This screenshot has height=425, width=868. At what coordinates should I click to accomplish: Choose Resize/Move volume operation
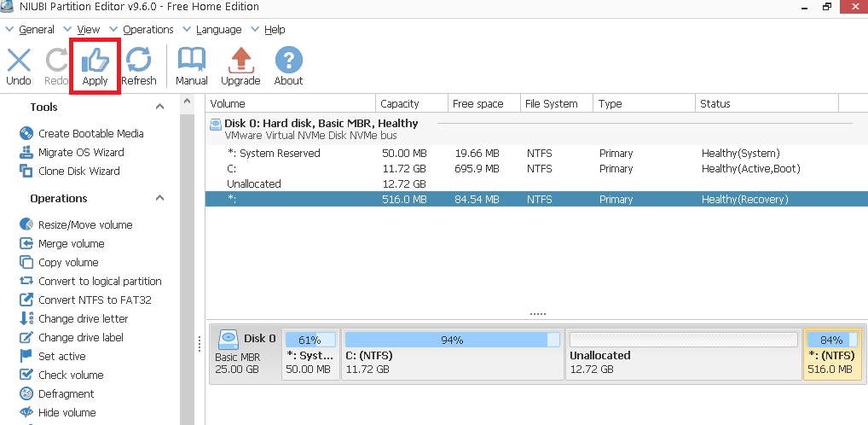click(85, 225)
